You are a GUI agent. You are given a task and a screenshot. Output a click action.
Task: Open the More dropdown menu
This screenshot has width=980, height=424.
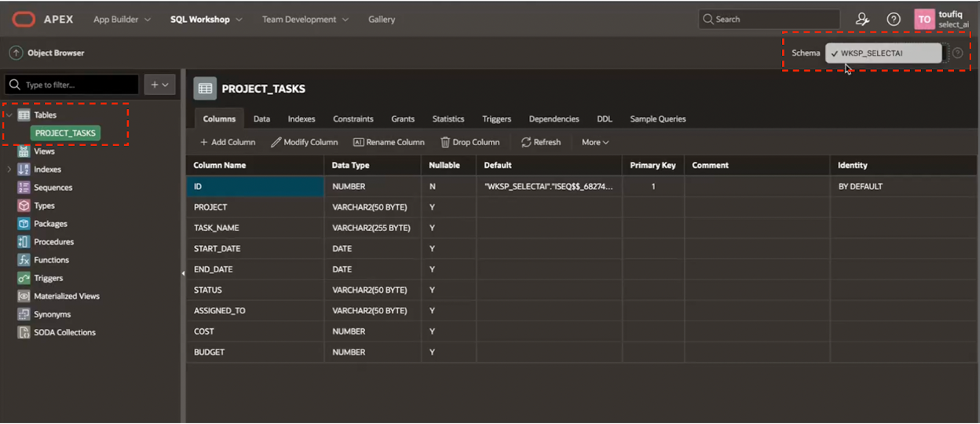point(594,142)
